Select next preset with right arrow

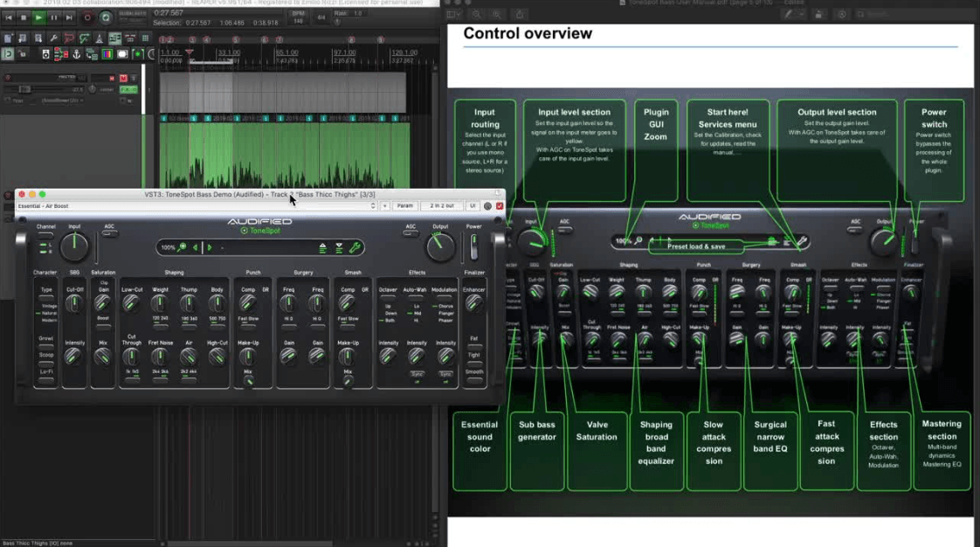210,247
